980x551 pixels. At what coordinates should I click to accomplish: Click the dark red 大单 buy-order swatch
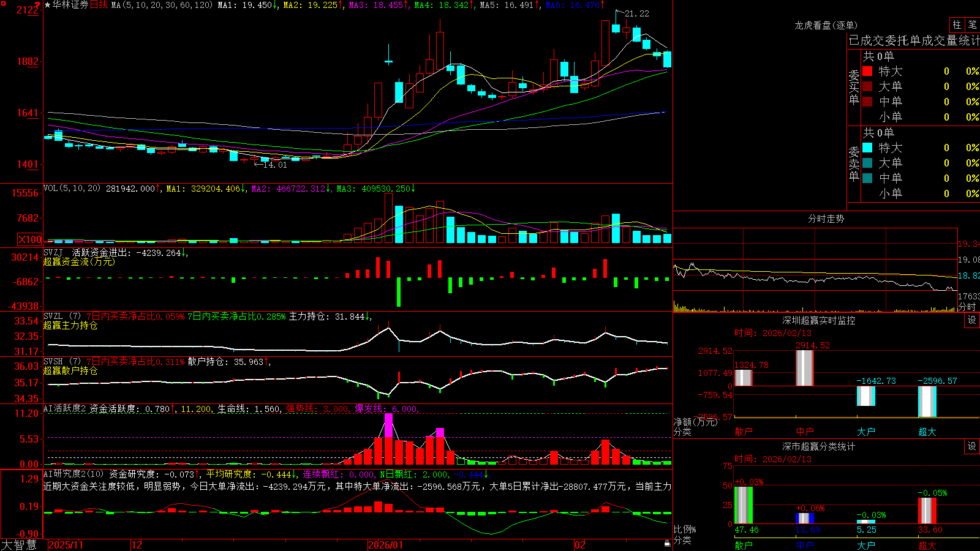[x=867, y=86]
